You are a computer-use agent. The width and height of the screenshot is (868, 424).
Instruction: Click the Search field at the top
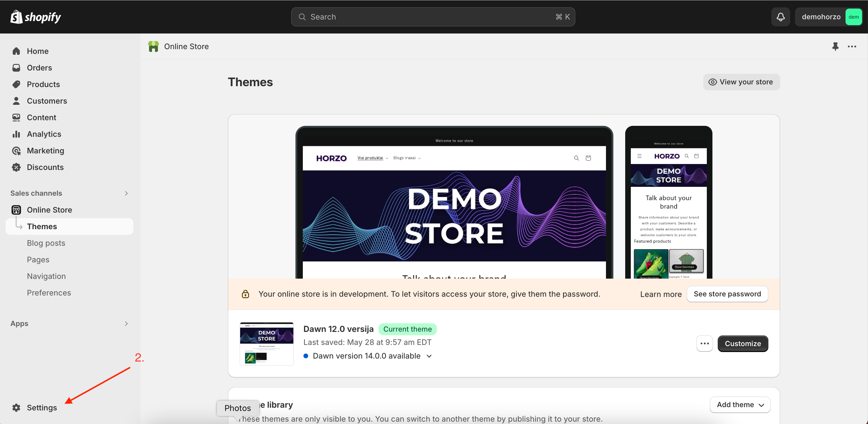coord(433,17)
